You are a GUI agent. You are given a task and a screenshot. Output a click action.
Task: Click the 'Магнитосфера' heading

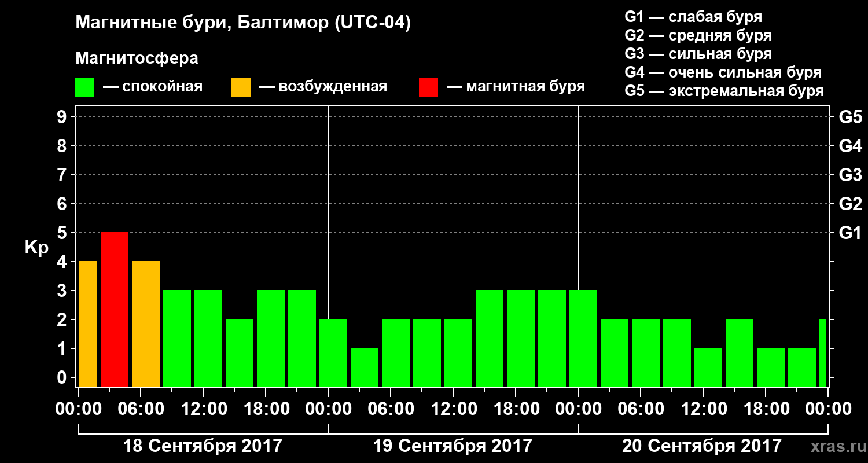coord(137,58)
